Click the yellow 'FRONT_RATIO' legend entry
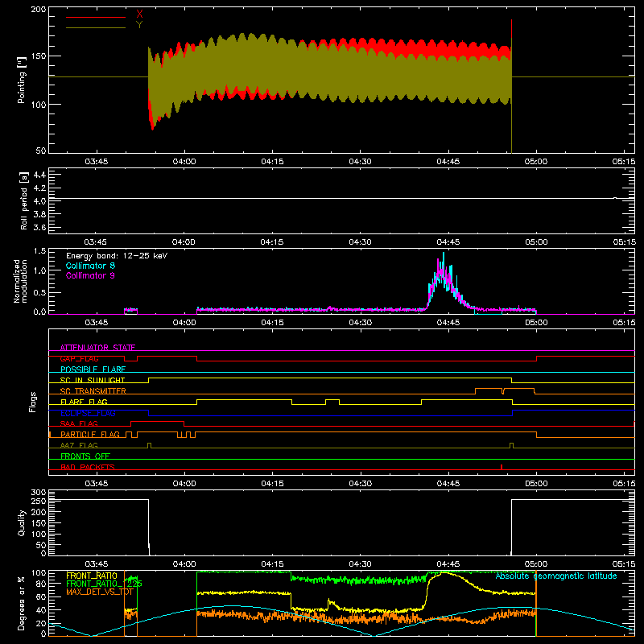Screen dimensions: 644x644 tap(92, 576)
